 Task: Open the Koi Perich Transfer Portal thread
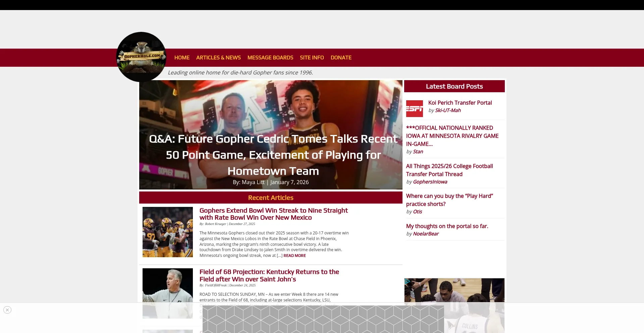pyautogui.click(x=460, y=103)
